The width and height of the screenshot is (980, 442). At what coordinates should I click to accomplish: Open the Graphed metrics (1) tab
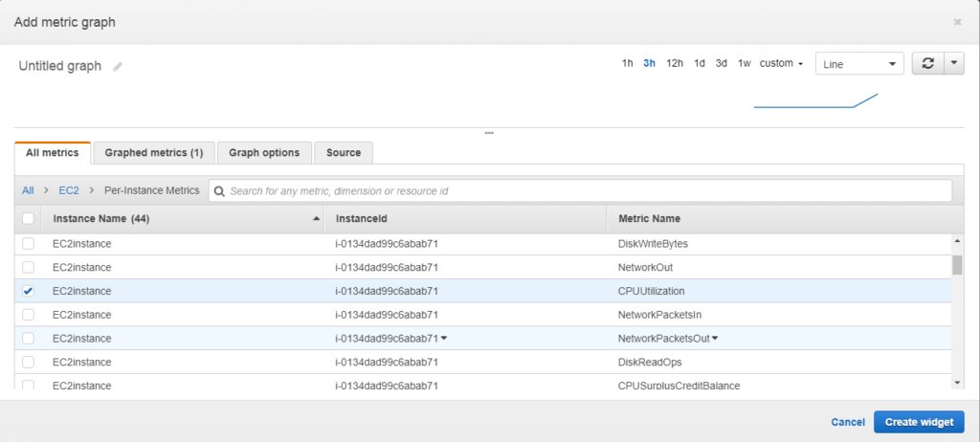(154, 152)
